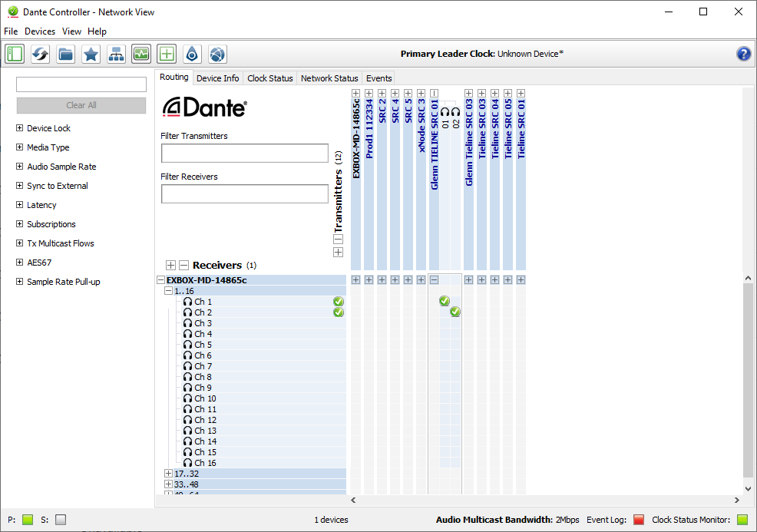
Task: Toggle Ch 2 subscription to TIELINE channel 02
Action: click(x=455, y=312)
